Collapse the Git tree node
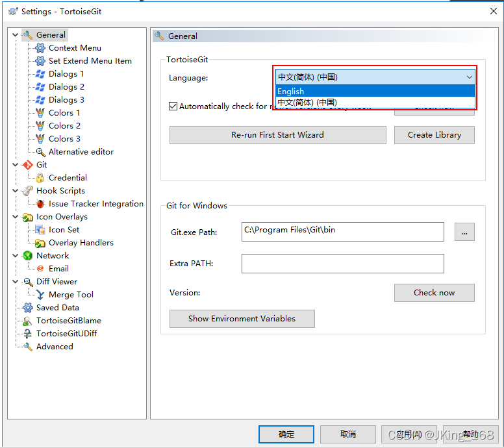504x448 pixels. point(15,164)
